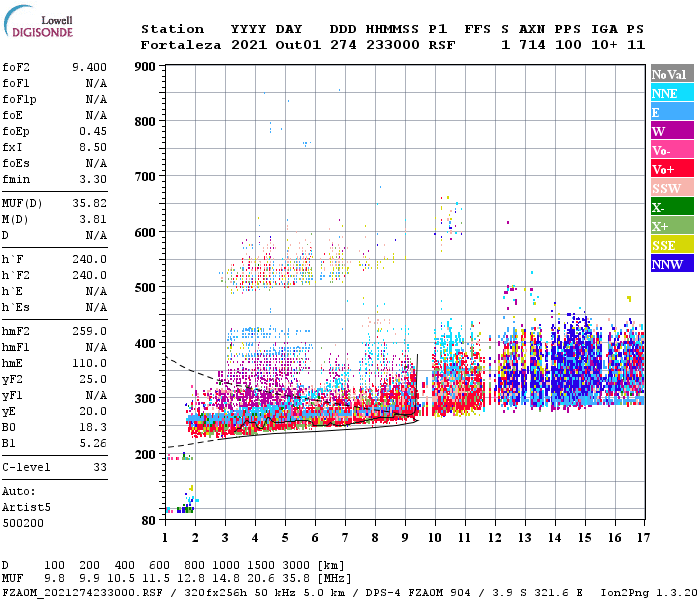700x600 pixels.
Task: Click the 500 km height axis label
Action: [x=145, y=288]
